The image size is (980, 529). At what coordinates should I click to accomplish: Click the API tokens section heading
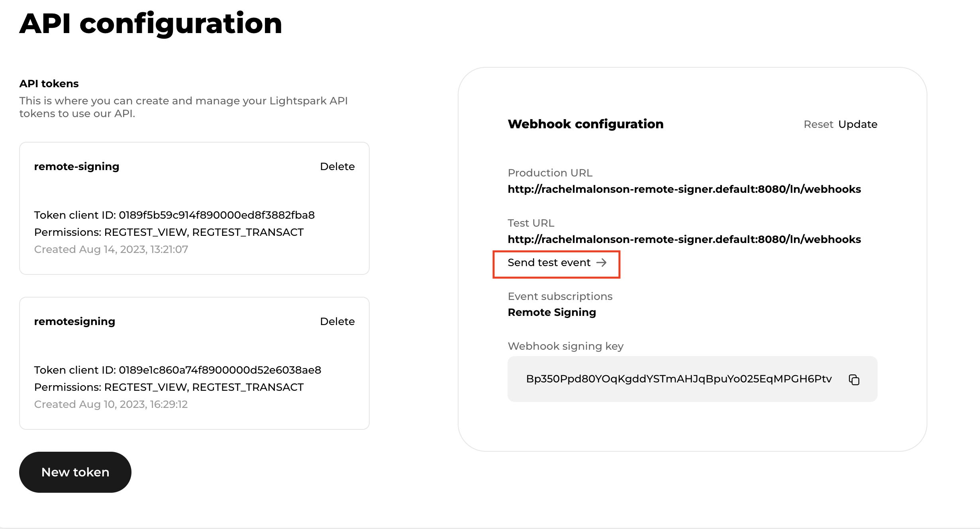click(x=49, y=83)
